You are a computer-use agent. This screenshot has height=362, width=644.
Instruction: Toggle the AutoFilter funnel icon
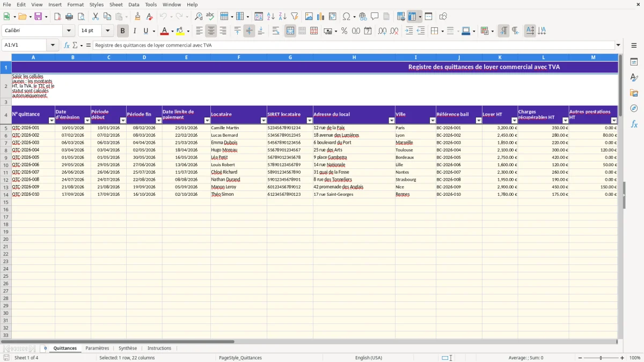coord(295,17)
